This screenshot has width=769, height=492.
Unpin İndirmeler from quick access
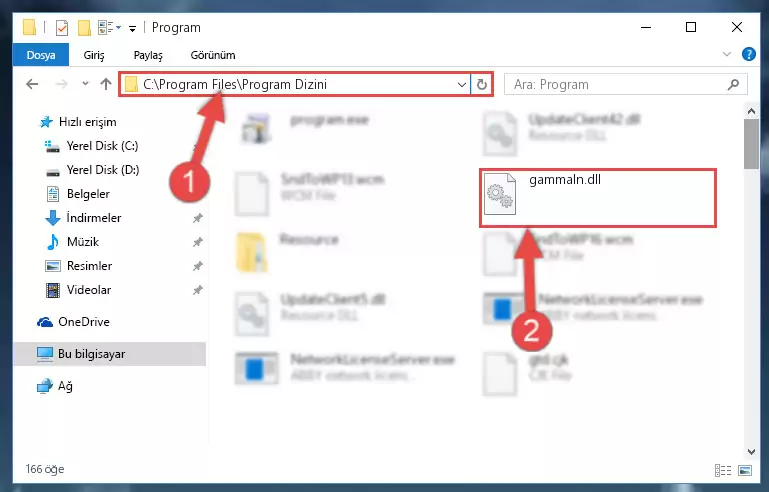pyautogui.click(x=197, y=218)
